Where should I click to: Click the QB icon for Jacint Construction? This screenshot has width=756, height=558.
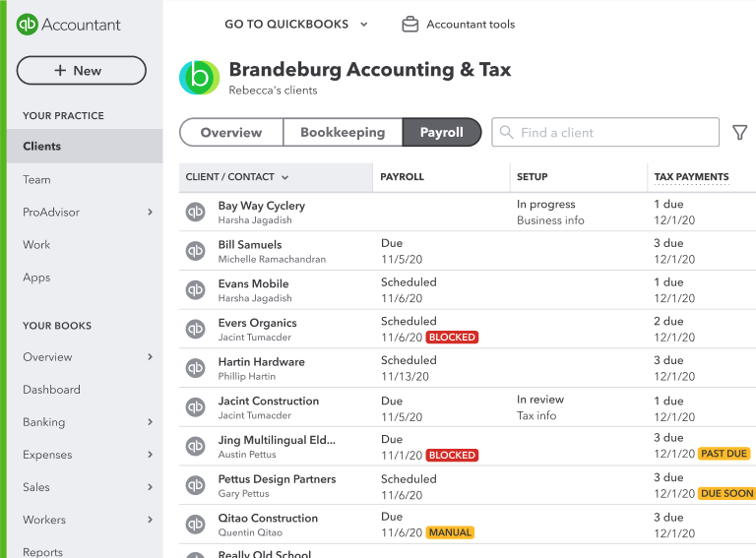coord(195,407)
